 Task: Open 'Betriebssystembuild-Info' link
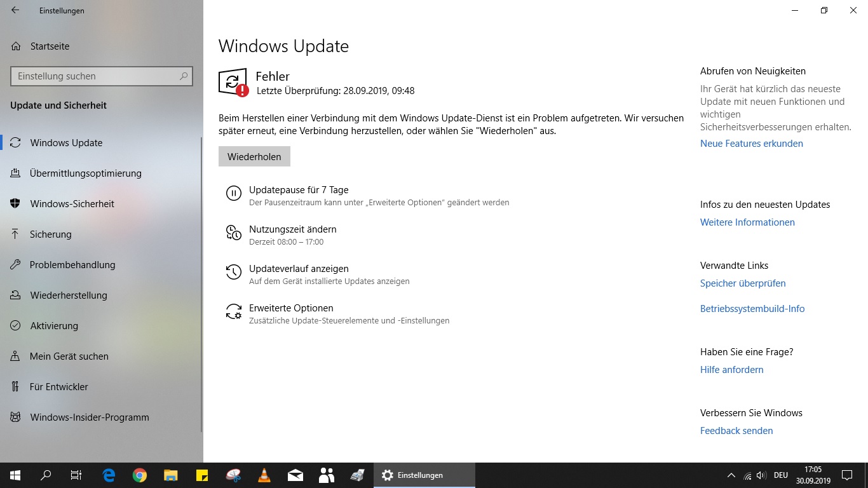(x=752, y=309)
